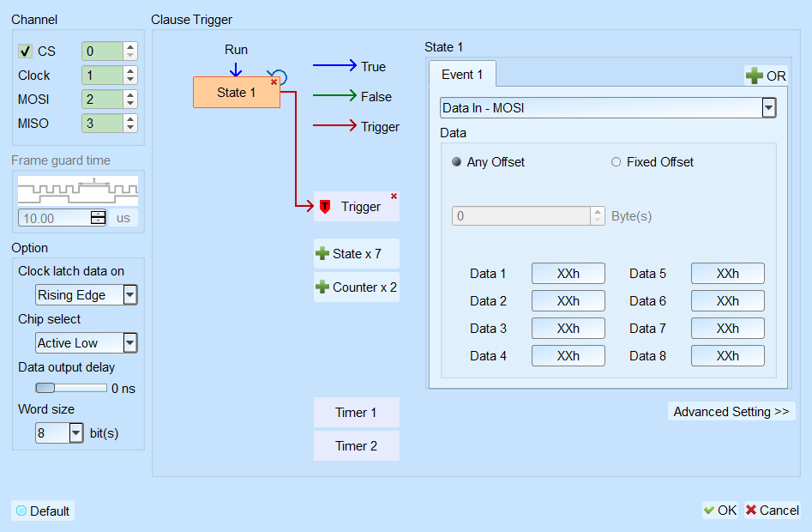Select the Fixed Offset radio button
Image resolution: width=812 pixels, height=532 pixels.
616,162
